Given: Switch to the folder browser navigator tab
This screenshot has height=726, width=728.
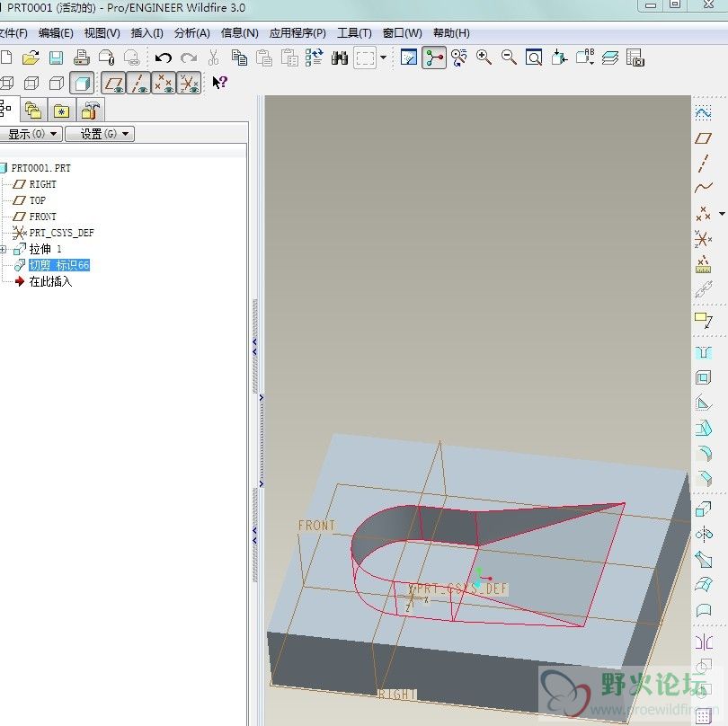Looking at the screenshot, I should pos(33,111).
